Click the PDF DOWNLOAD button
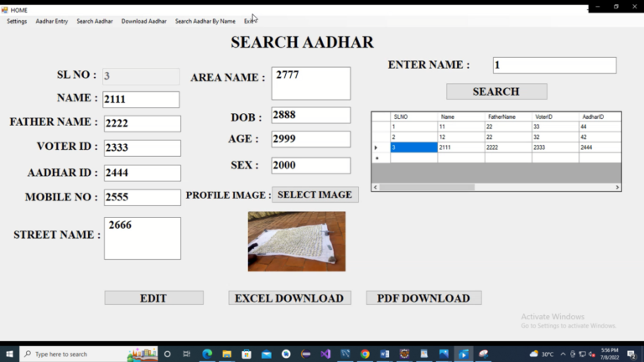The width and height of the screenshot is (644, 362). coord(423,298)
